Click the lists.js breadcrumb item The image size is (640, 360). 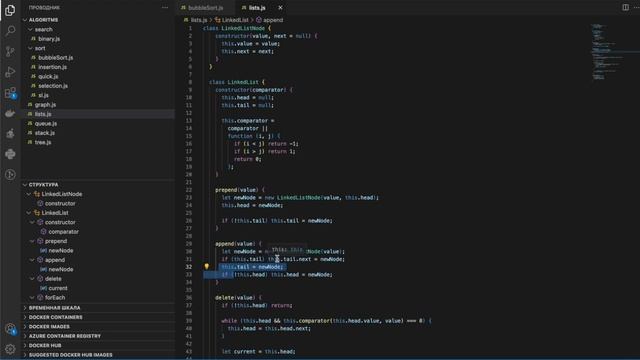[196, 20]
